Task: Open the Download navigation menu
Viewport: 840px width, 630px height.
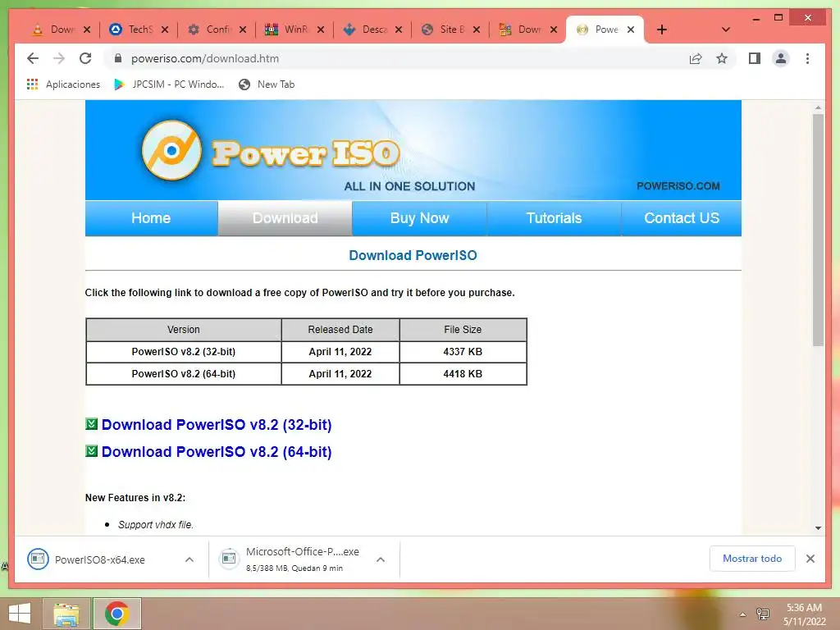Action: pos(285,218)
